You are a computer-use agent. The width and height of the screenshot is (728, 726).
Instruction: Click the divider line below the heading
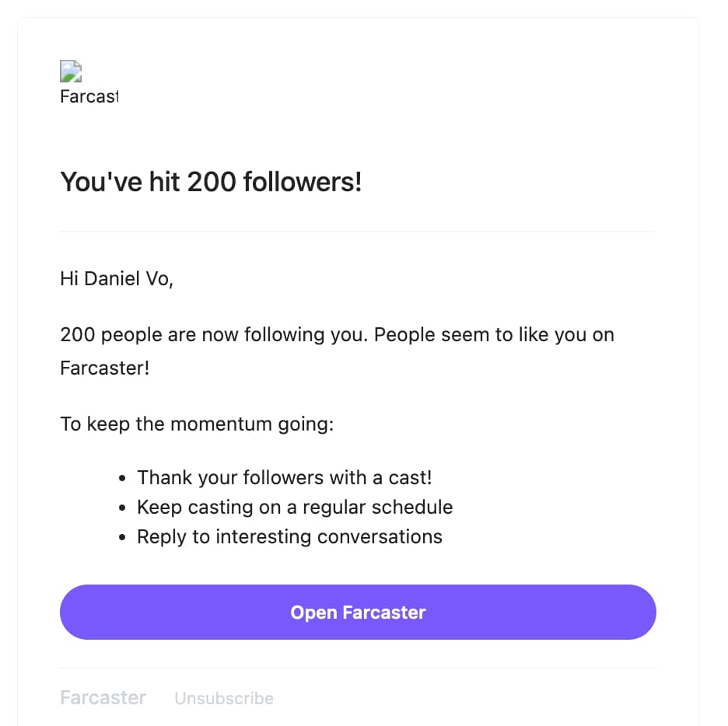tap(358, 231)
